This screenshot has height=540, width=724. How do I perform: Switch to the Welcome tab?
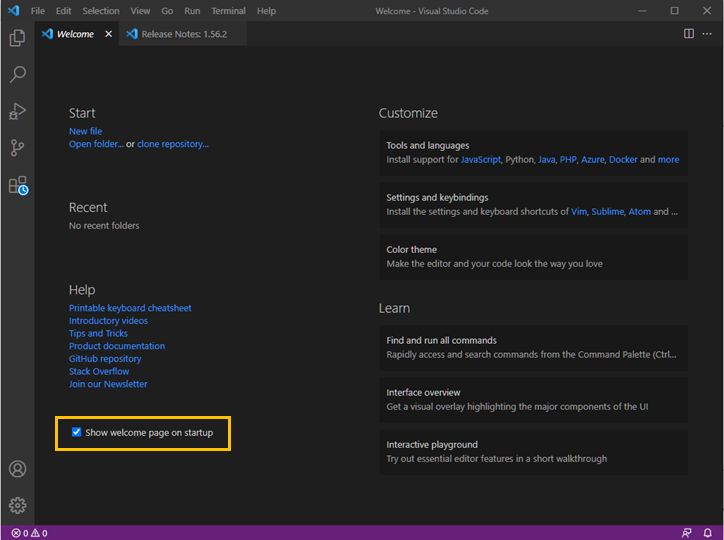point(75,34)
